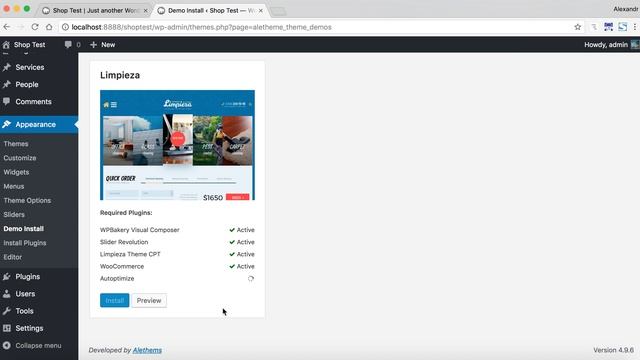Reload the page with the refresh icon
This screenshot has width=640, height=360.
[x=35, y=27]
